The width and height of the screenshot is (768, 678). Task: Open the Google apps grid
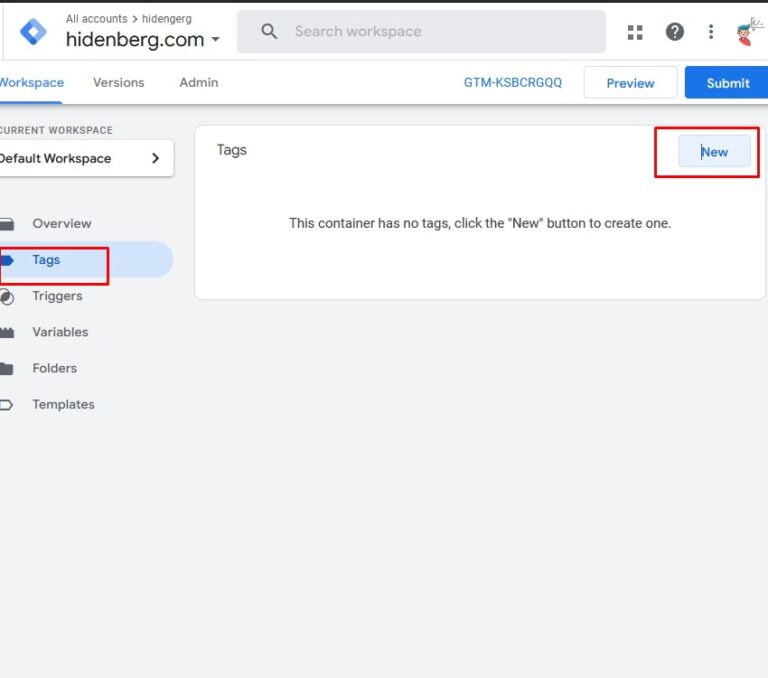tap(635, 32)
